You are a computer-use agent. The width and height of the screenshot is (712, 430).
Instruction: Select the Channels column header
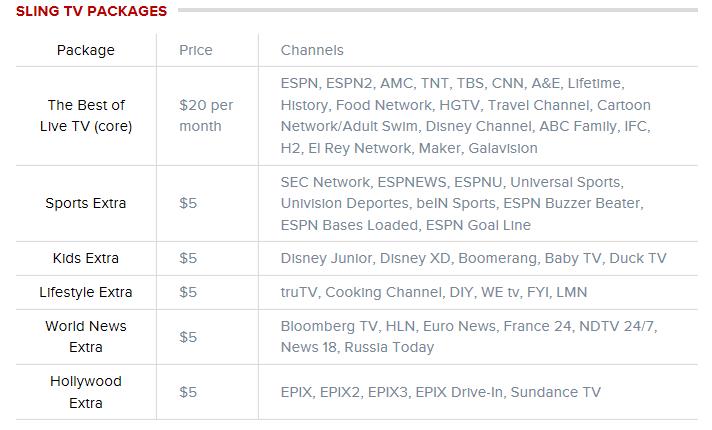click(312, 50)
